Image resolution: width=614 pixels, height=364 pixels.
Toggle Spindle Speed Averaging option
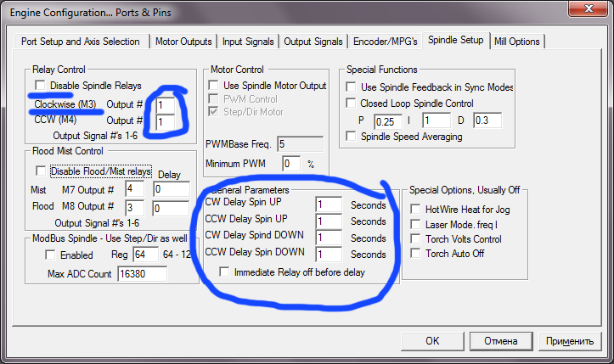coord(351,137)
